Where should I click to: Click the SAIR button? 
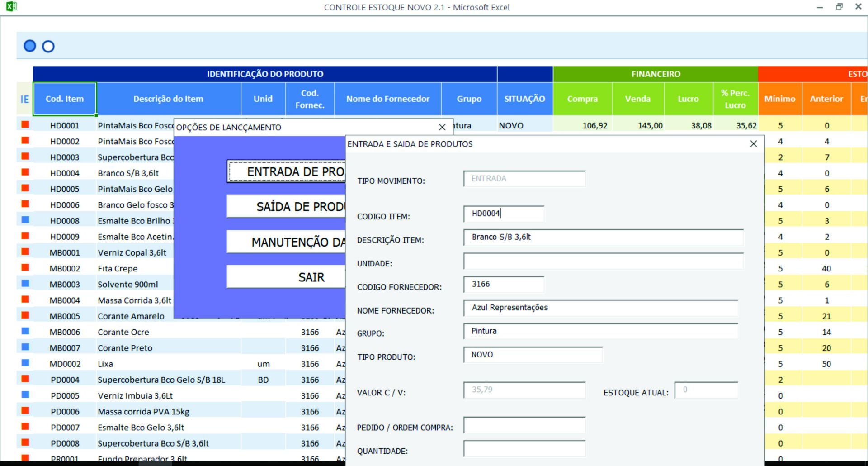click(x=286, y=277)
